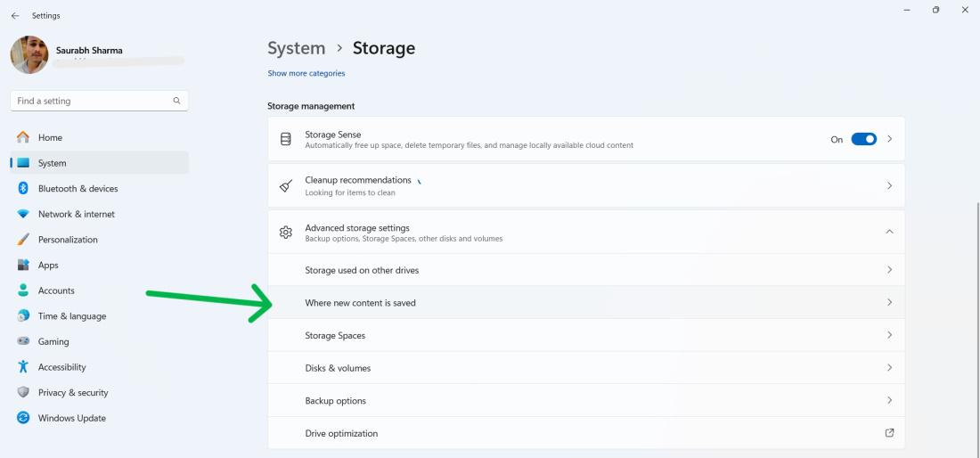Click the back arrow in title bar
Image resolution: width=980 pixels, height=458 pixels.
[15, 15]
